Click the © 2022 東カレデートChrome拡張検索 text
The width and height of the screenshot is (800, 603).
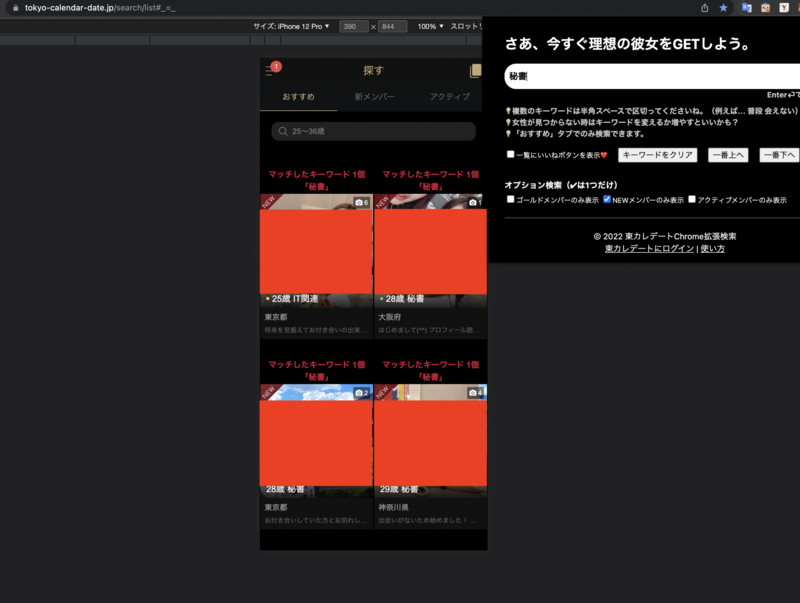(665, 236)
